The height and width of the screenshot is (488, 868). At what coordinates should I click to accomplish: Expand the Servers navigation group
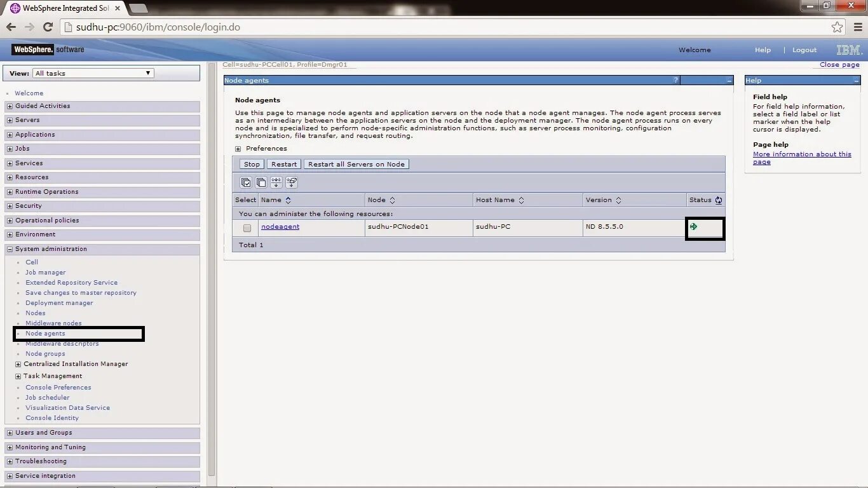tap(10, 120)
